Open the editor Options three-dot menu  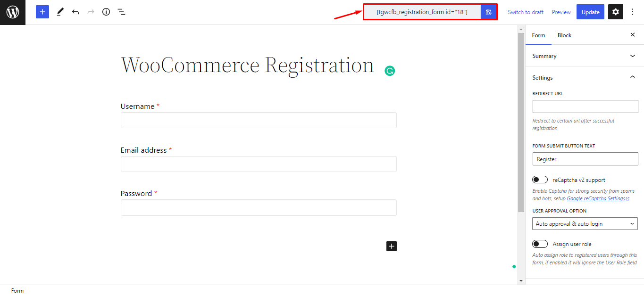point(632,11)
